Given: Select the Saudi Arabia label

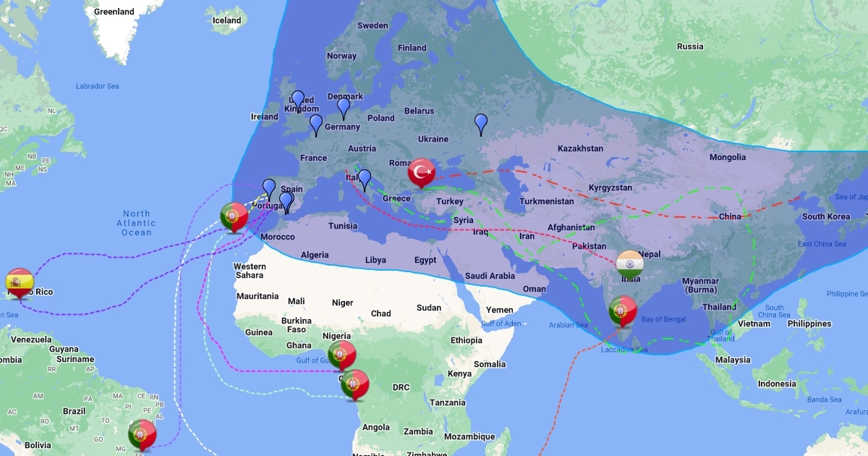Looking at the screenshot, I should coord(490,275).
